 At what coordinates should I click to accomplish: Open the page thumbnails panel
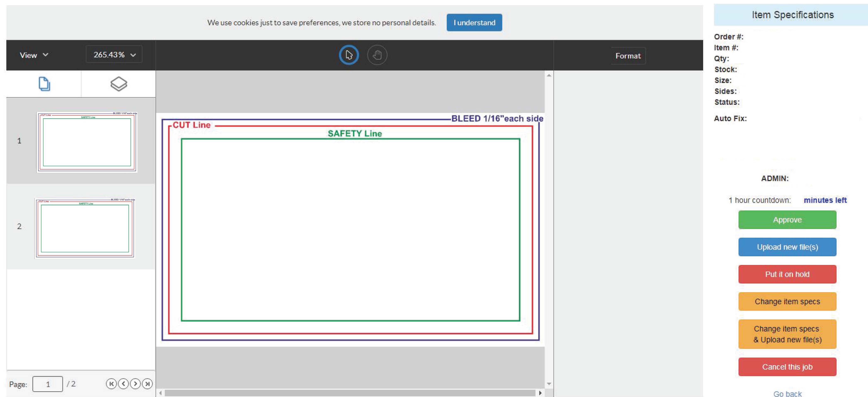pos(44,84)
